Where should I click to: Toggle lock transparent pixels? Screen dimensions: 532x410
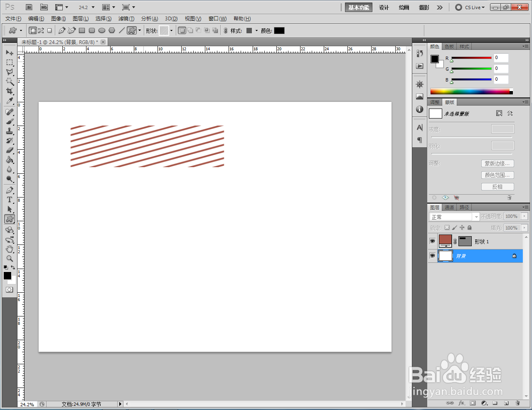point(447,227)
